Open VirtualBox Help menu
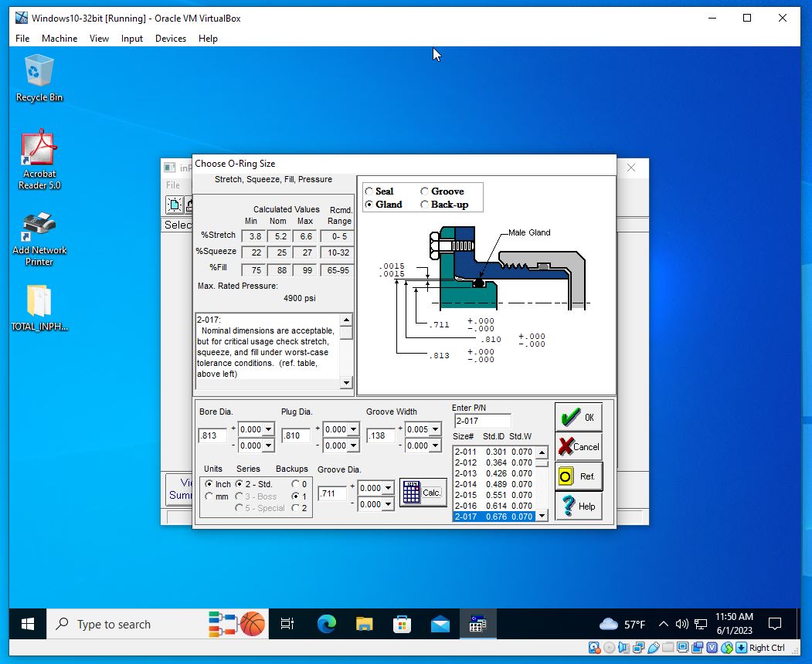This screenshot has width=812, height=664. point(208,39)
